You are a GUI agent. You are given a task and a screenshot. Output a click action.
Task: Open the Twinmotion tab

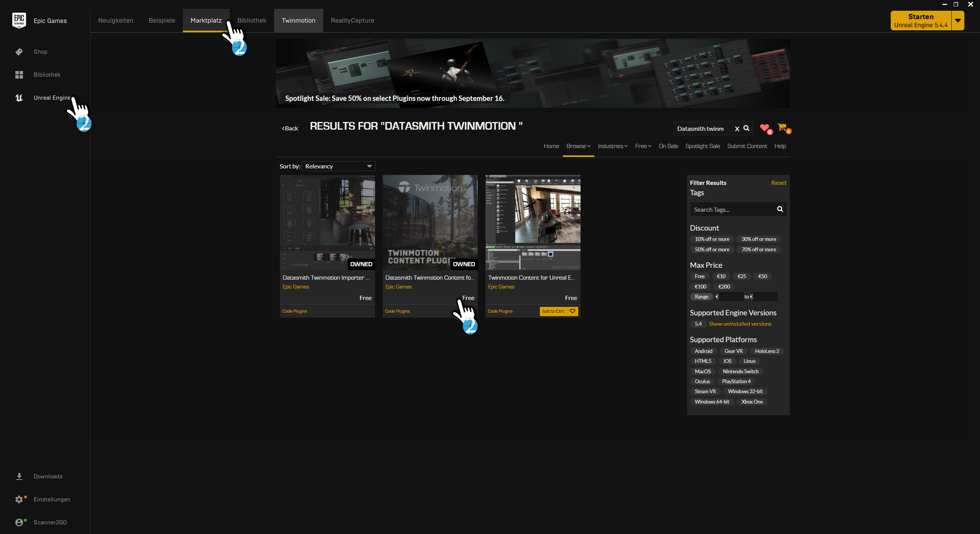click(298, 20)
